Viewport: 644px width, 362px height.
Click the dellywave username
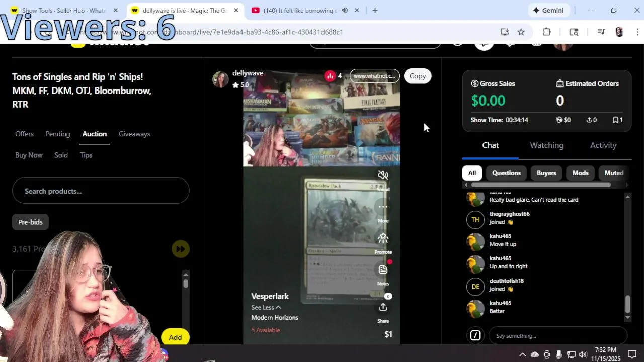[248, 73]
